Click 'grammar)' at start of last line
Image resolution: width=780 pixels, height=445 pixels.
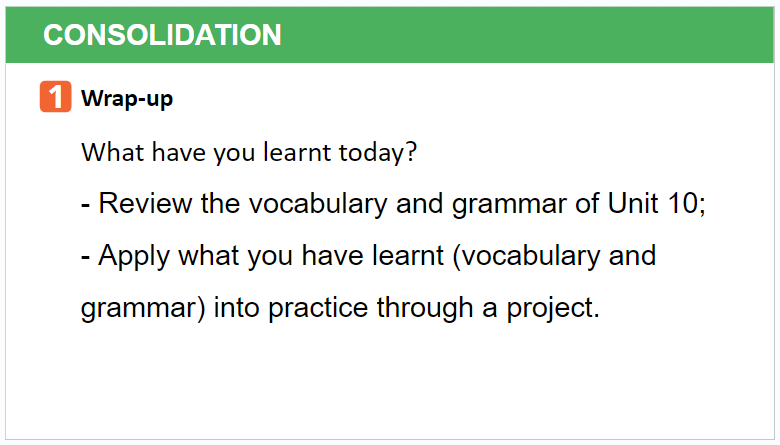(x=143, y=309)
